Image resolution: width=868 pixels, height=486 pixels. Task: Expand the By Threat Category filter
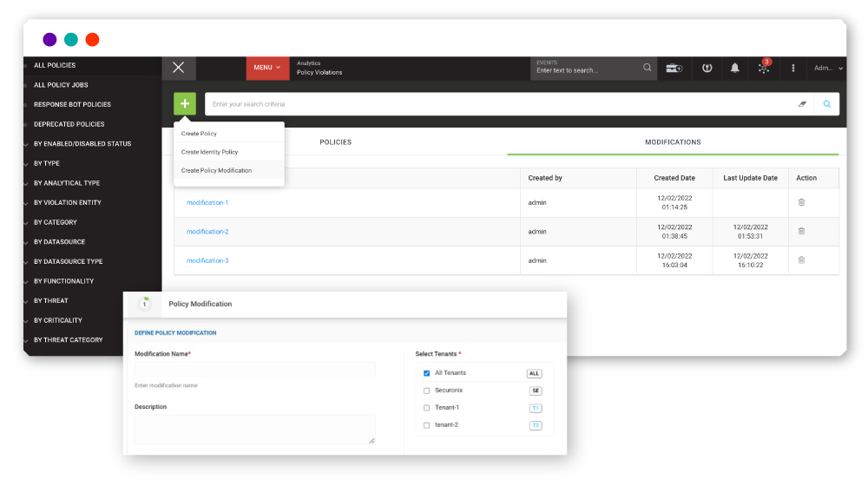(x=68, y=340)
